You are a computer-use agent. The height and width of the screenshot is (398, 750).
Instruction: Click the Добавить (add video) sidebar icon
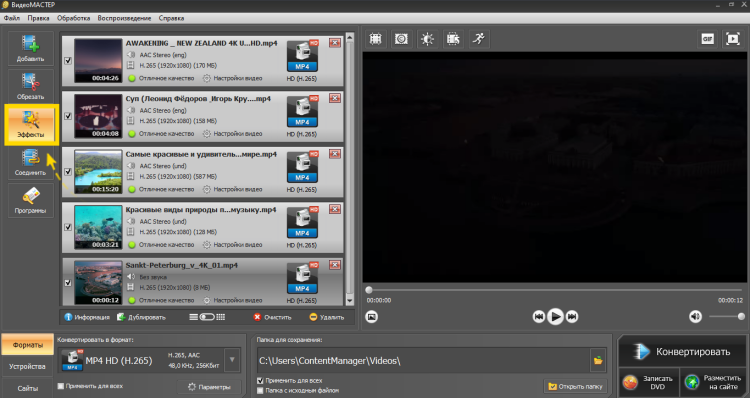pyautogui.click(x=31, y=48)
